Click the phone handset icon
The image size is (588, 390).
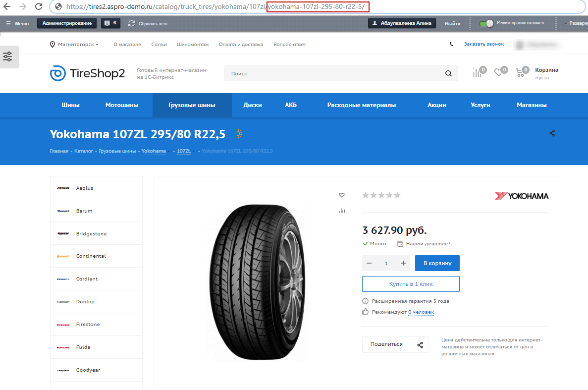click(451, 44)
